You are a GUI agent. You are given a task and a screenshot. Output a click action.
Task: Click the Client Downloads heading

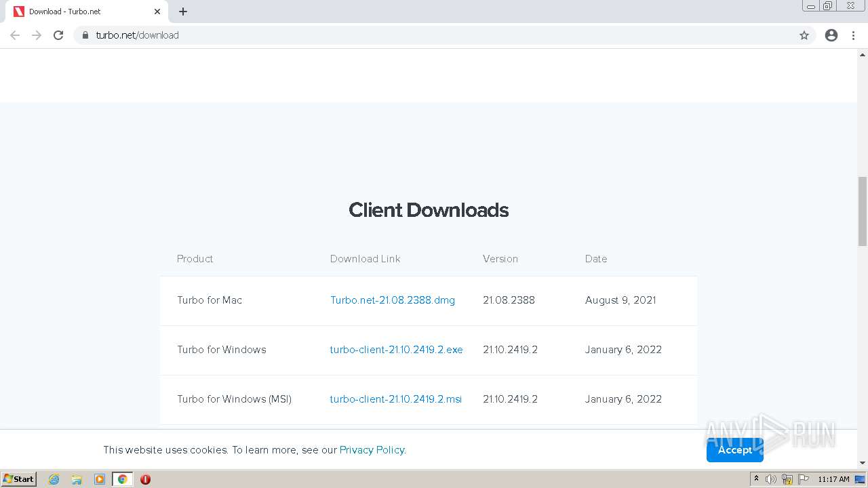[x=429, y=210]
